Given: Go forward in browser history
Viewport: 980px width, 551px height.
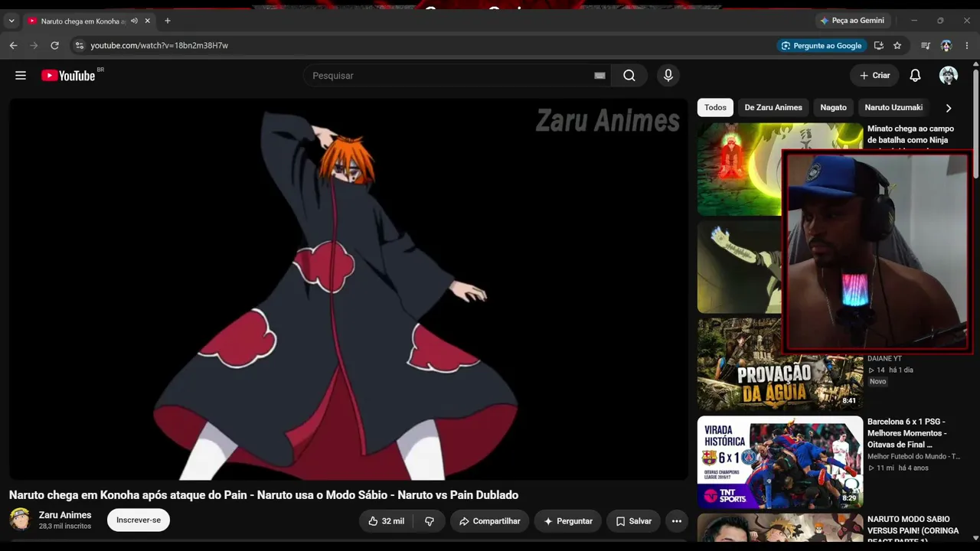Looking at the screenshot, I should (x=34, y=46).
